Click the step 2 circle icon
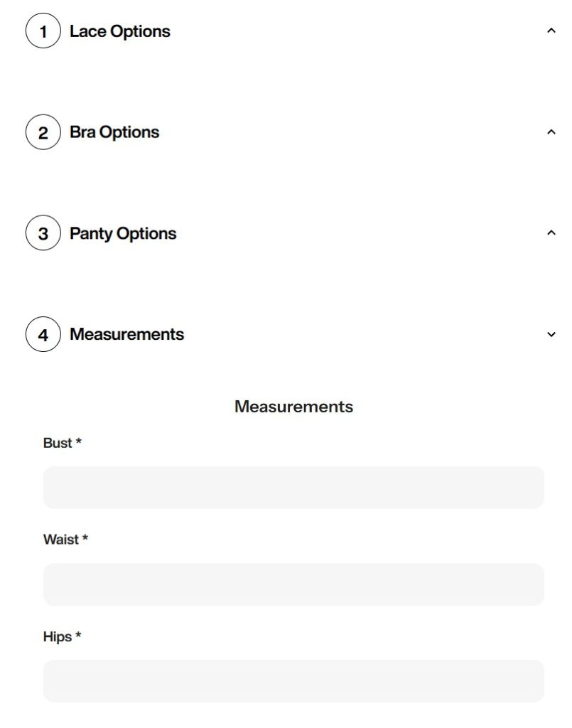 (x=43, y=132)
